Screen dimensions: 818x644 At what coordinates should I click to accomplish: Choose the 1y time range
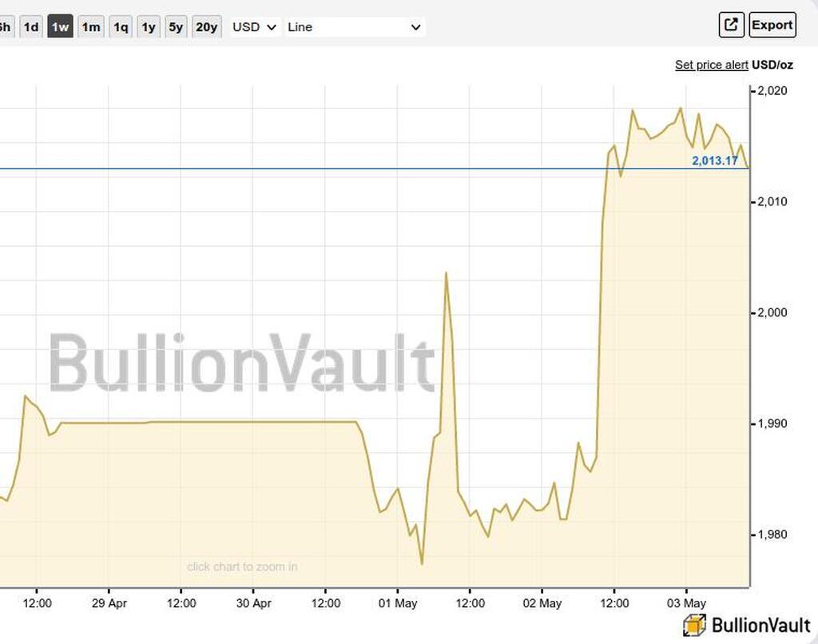coord(149,26)
